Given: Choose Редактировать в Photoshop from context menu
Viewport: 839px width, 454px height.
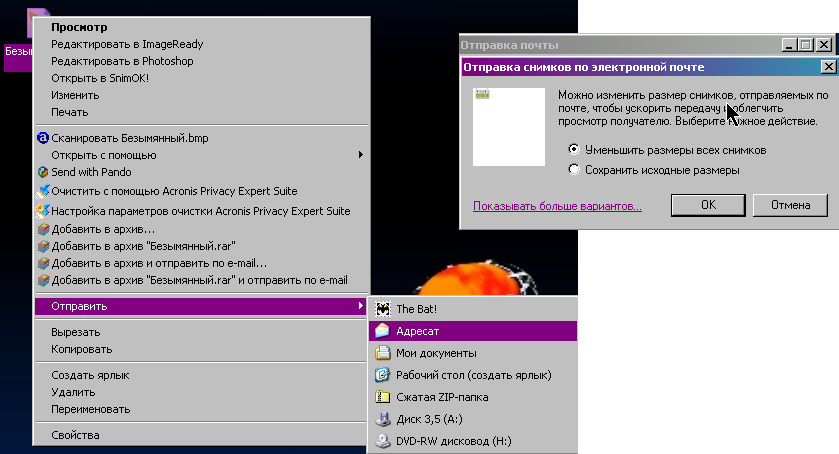Looking at the screenshot, I should (121, 61).
